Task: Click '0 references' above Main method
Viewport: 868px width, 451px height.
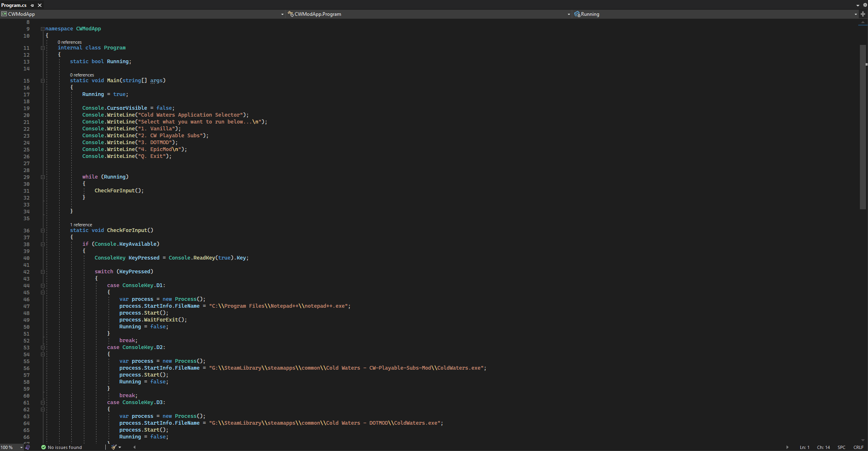Action: (x=82, y=75)
